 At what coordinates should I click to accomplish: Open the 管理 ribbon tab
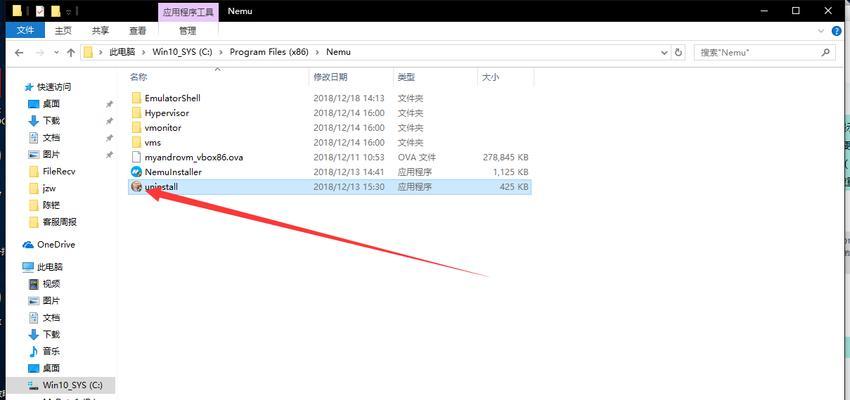point(188,31)
